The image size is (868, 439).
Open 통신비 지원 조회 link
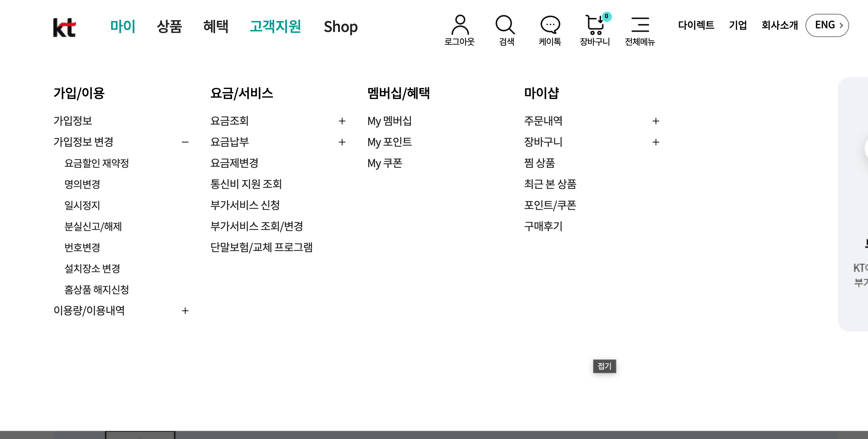246,184
